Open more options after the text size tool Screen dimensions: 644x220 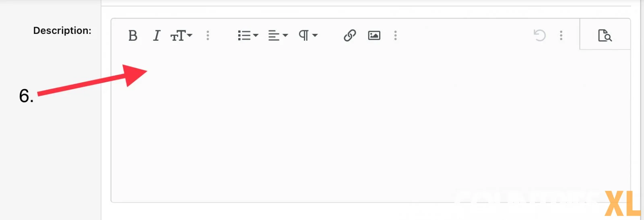pos(208,35)
